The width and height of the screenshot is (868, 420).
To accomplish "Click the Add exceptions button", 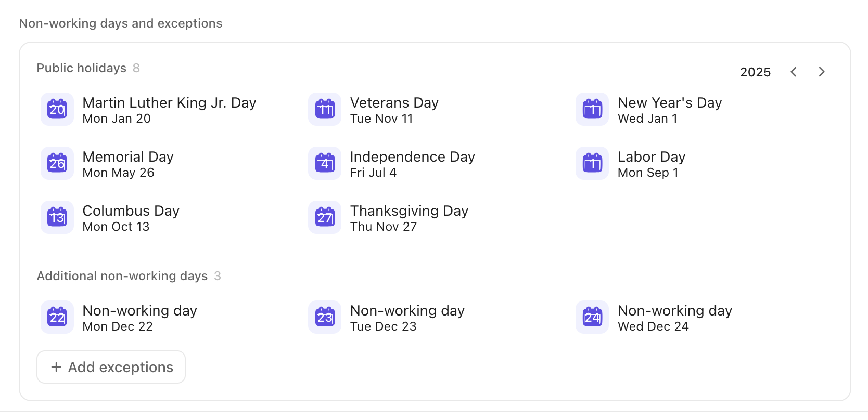I will tap(111, 367).
